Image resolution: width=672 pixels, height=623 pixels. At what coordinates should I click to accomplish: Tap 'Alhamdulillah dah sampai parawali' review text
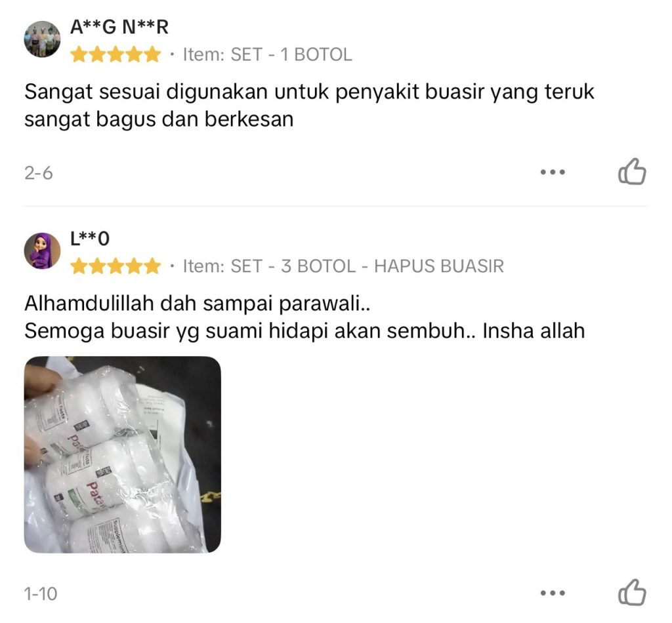(x=197, y=304)
